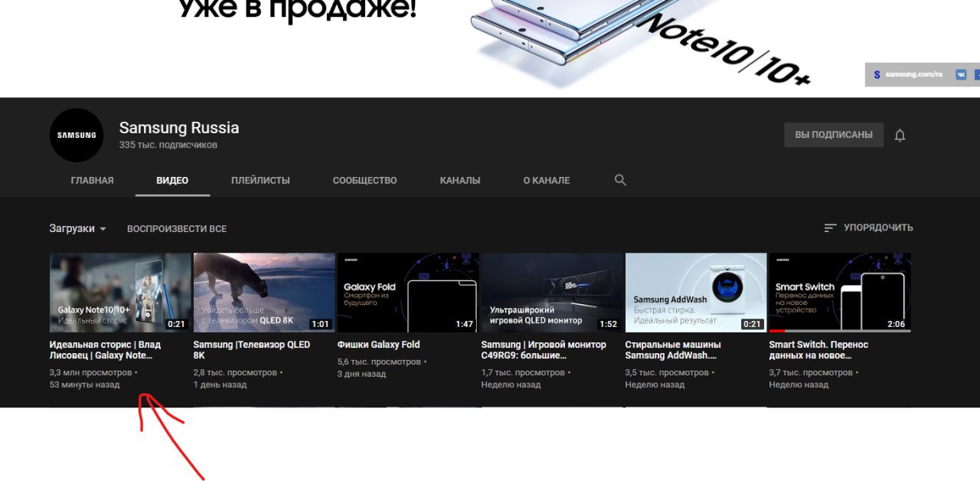The height and width of the screenshot is (481, 980).
Task: Switch to the О КАНАЛЕ tab
Action: pos(547,180)
